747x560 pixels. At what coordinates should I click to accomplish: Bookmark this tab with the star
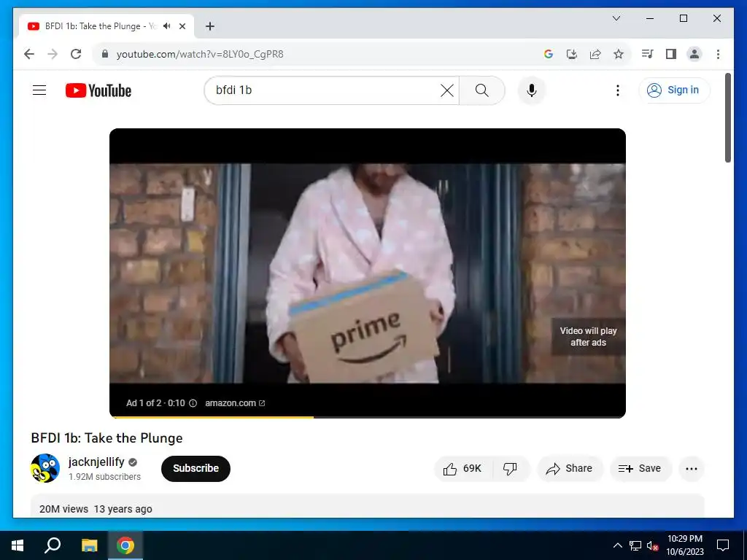pyautogui.click(x=619, y=54)
